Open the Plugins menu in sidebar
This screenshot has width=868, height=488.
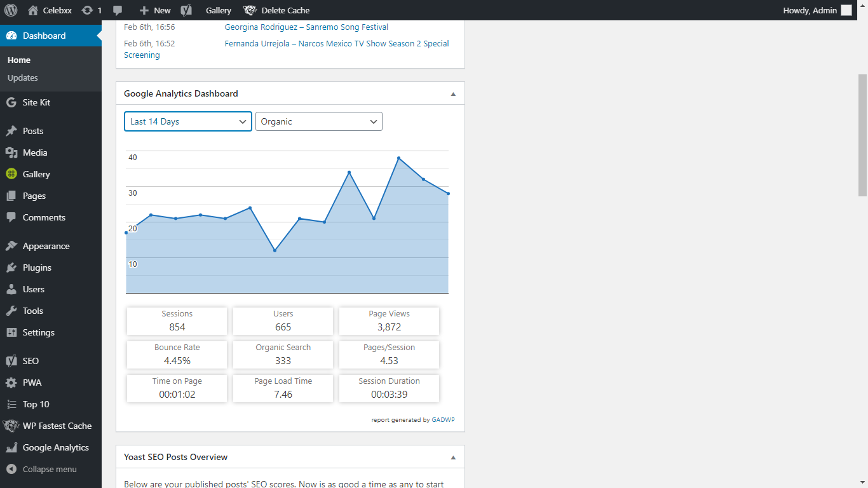37,268
